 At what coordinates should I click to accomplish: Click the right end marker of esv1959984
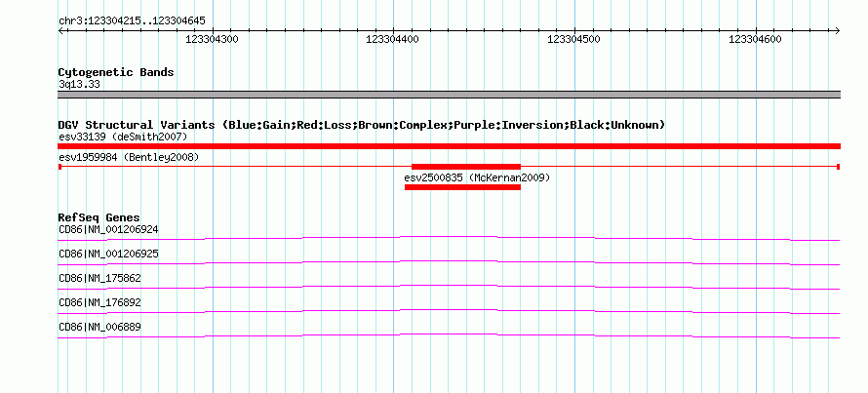(839, 167)
